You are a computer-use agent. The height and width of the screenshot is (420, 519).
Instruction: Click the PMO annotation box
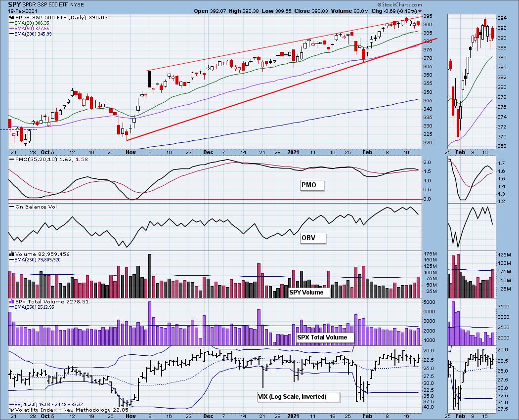click(312, 185)
